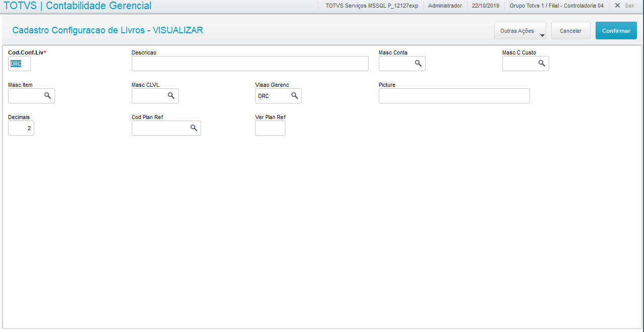Screen dimensions: 644x332
Task: Click the X exit icon beside Sair
Action: (617, 6)
